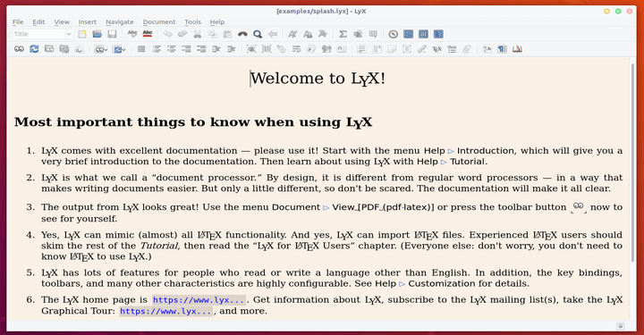644x335 pixels.
Task: Open the Tools menu
Action: pyautogui.click(x=192, y=21)
